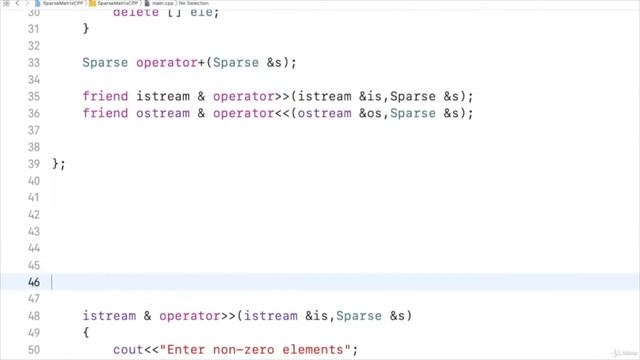Go back to previous file arrow

click(x=17, y=3)
